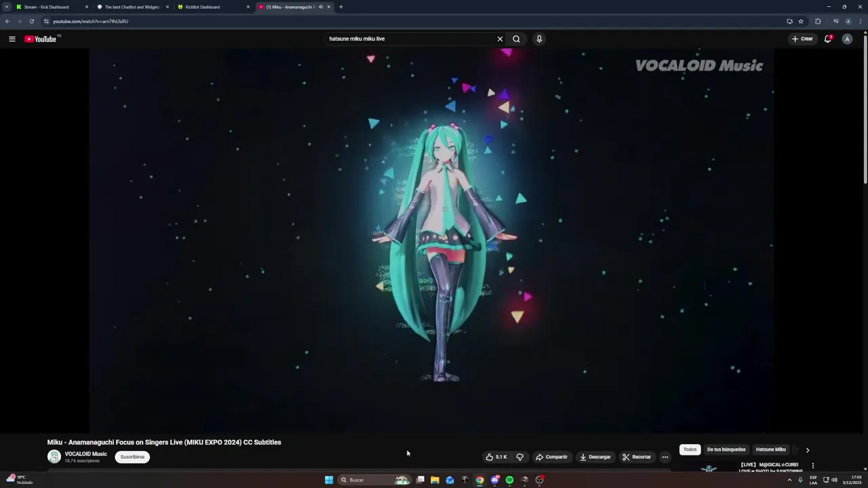Image resolution: width=868 pixels, height=488 pixels.
Task: Dislike the video with thumbs down
Action: 520,457
